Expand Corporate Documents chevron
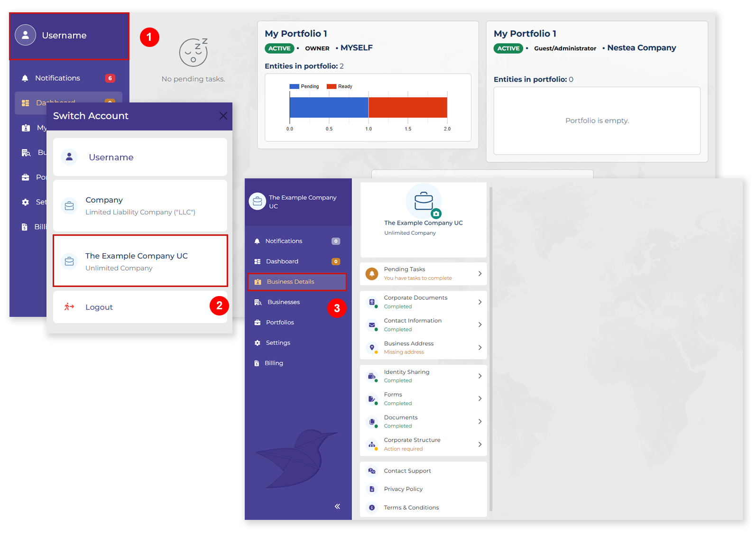 (480, 302)
